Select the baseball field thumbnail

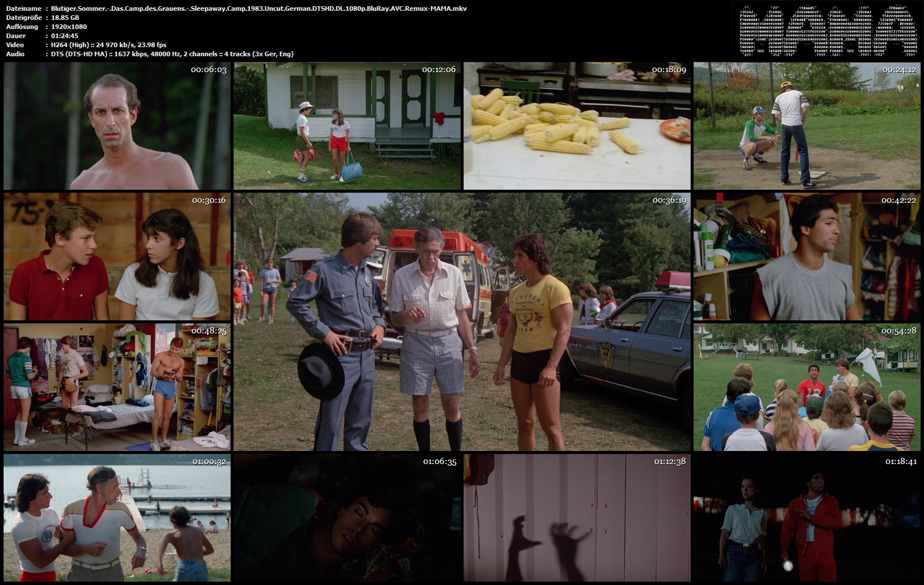click(x=807, y=126)
